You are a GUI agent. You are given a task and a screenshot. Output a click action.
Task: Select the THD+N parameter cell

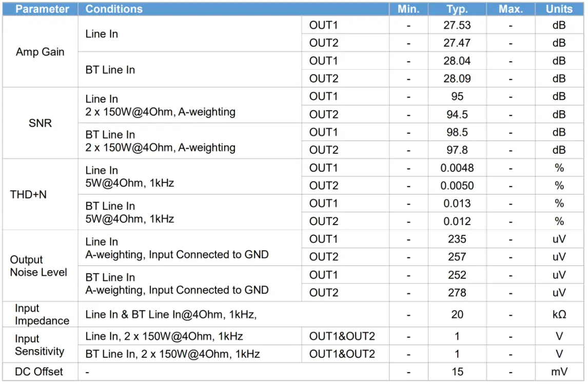(40, 195)
